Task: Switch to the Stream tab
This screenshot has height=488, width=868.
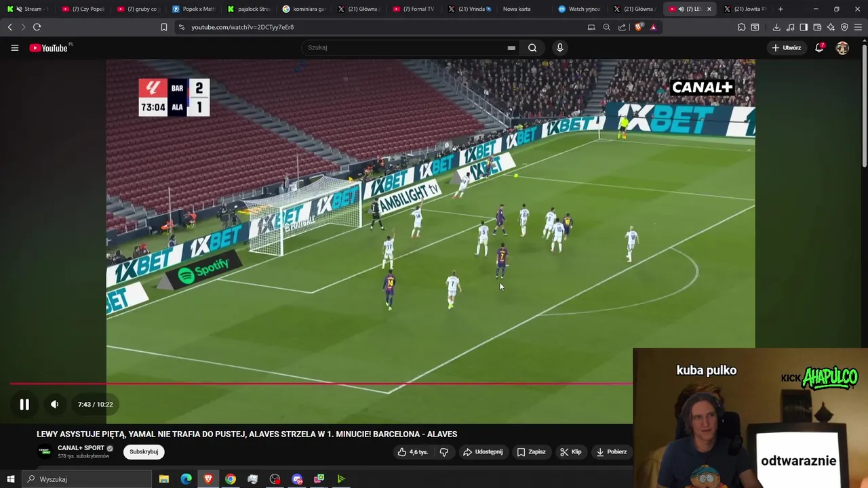Action: [x=27, y=9]
